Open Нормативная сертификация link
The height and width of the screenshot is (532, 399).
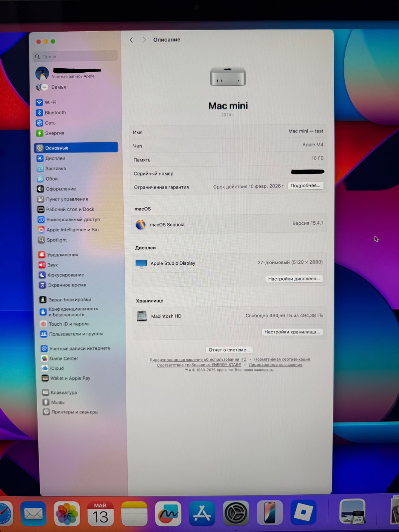tap(282, 359)
